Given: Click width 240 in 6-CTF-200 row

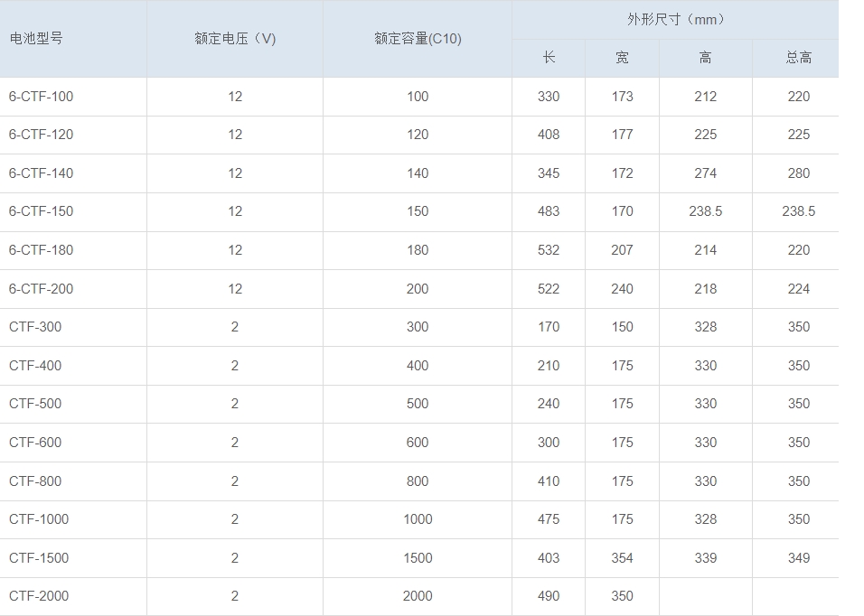Looking at the screenshot, I should tap(622, 289).
